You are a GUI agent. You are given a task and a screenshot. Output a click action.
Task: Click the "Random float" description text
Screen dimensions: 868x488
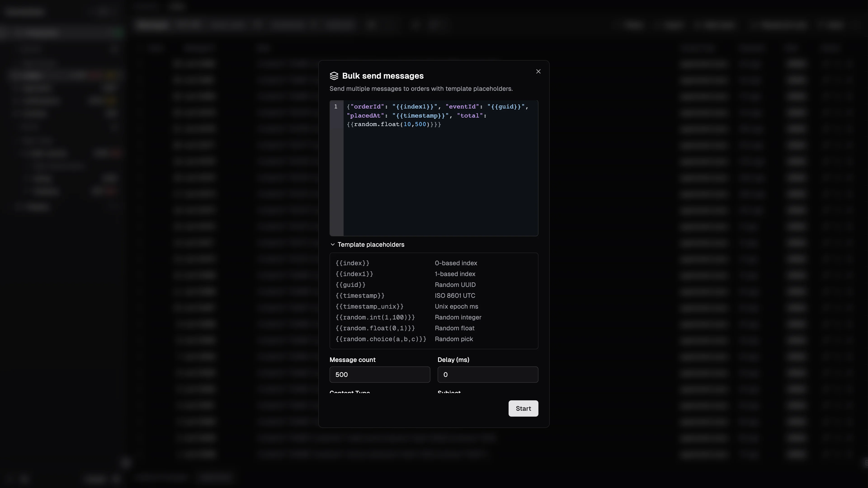(455, 328)
